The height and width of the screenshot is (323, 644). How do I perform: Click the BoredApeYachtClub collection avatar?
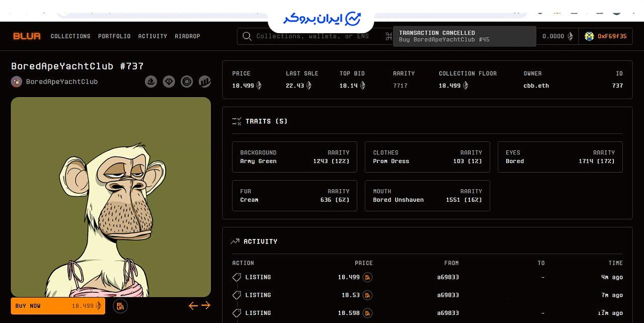17,82
